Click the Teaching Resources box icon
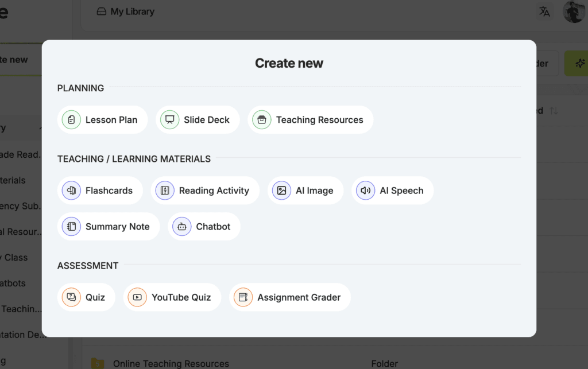 pyautogui.click(x=262, y=120)
